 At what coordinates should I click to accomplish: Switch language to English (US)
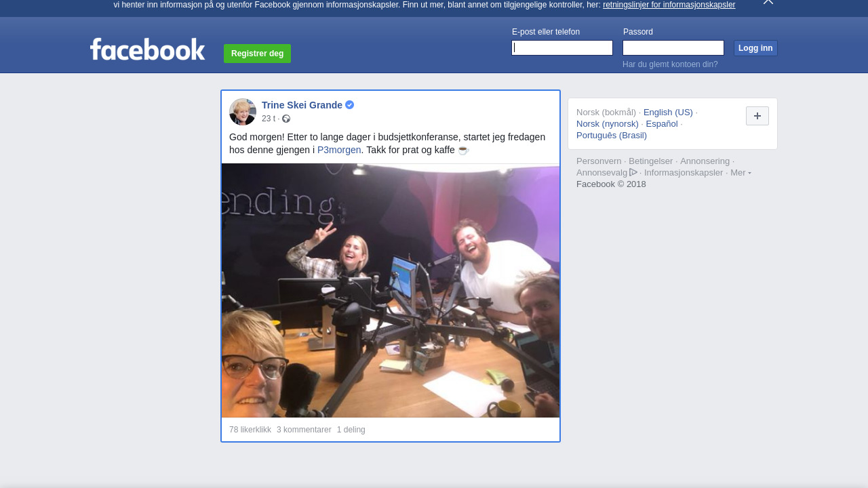pyautogui.click(x=668, y=113)
